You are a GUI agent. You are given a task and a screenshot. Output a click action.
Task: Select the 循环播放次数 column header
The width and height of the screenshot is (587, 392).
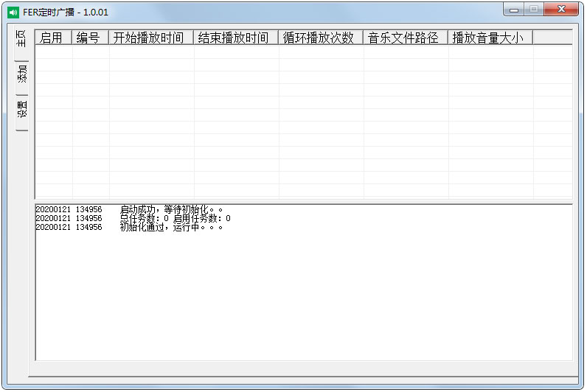(320, 38)
